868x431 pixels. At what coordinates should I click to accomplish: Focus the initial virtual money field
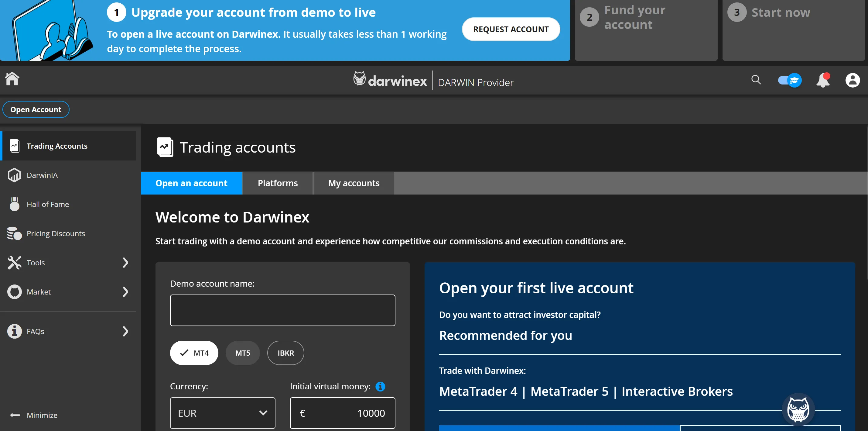pos(343,413)
